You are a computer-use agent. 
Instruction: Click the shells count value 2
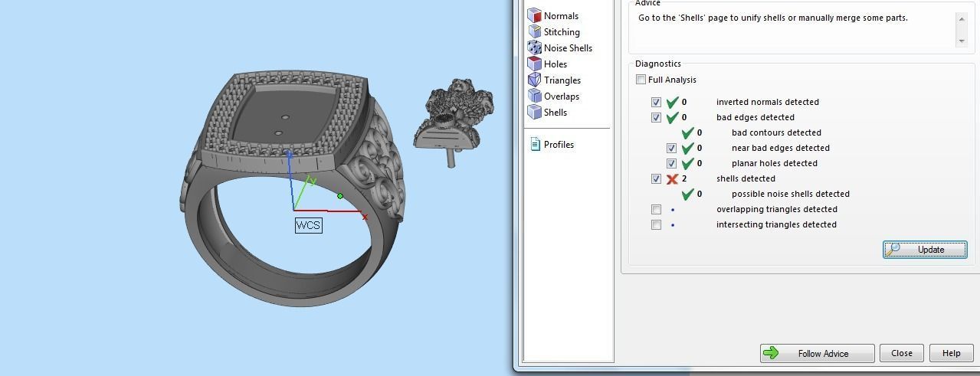coord(684,178)
